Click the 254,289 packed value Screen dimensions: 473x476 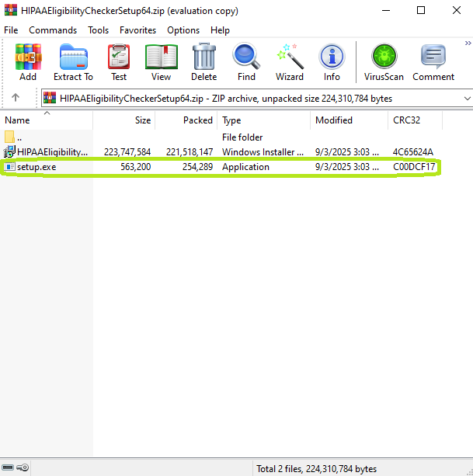tap(197, 167)
